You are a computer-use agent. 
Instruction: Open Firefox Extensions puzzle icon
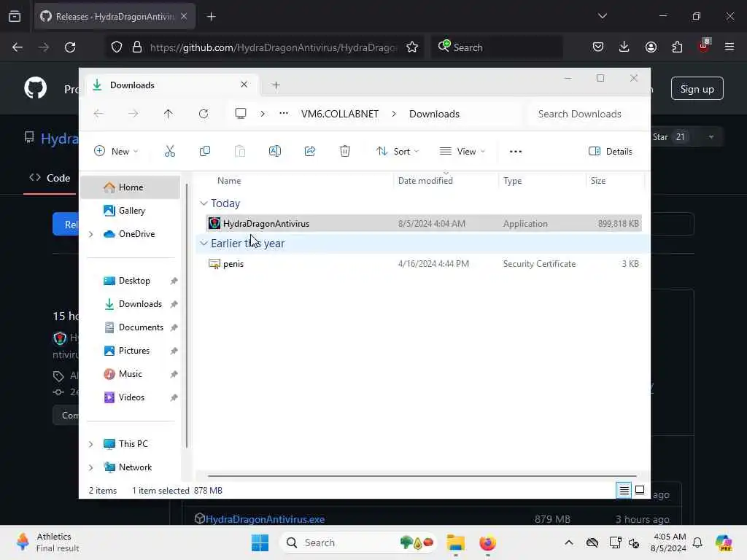tap(677, 47)
